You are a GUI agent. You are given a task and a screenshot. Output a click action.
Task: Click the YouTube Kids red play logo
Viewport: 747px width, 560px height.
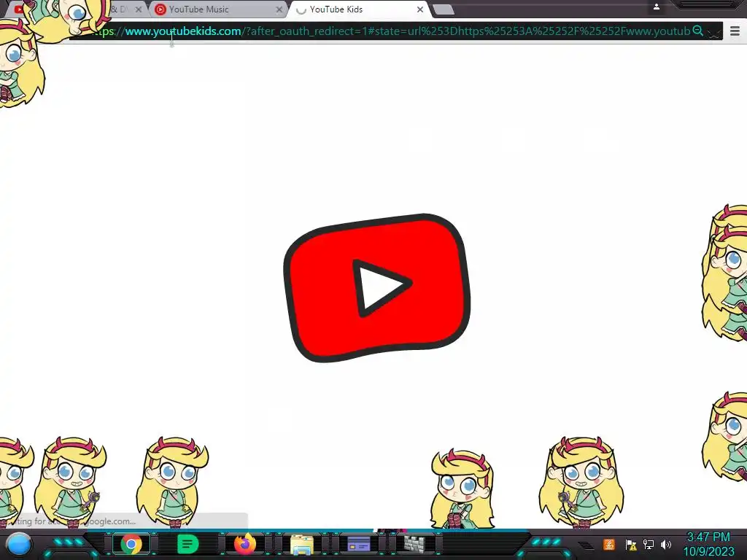click(377, 287)
